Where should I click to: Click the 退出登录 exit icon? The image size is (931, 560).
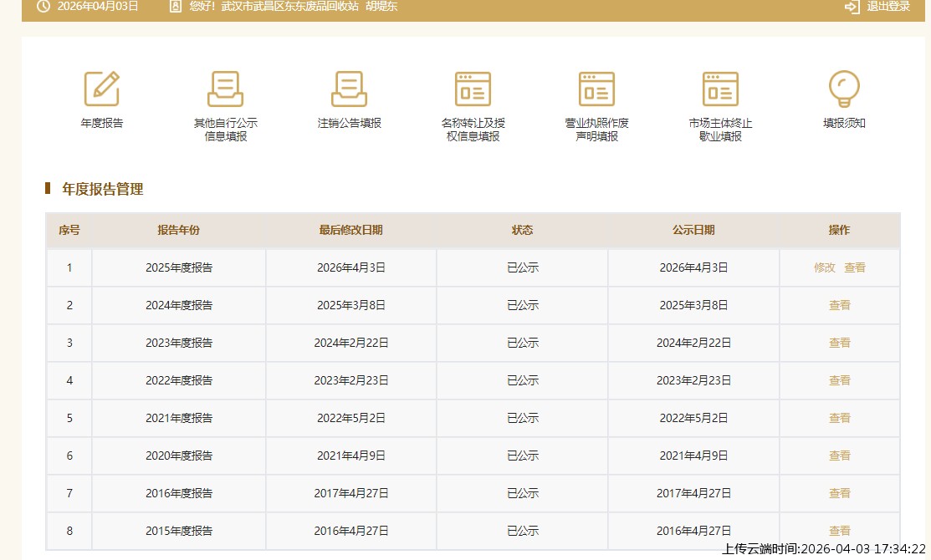pos(852,7)
